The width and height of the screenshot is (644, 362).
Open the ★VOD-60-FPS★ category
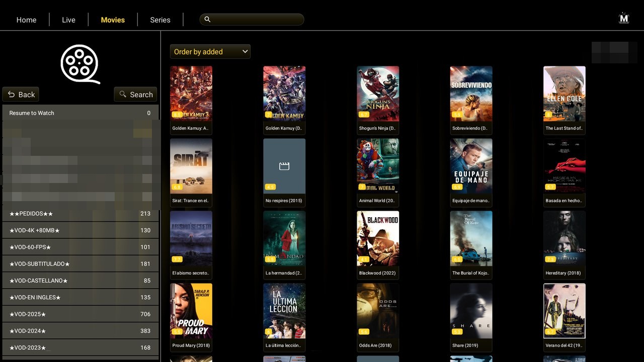pos(80,247)
